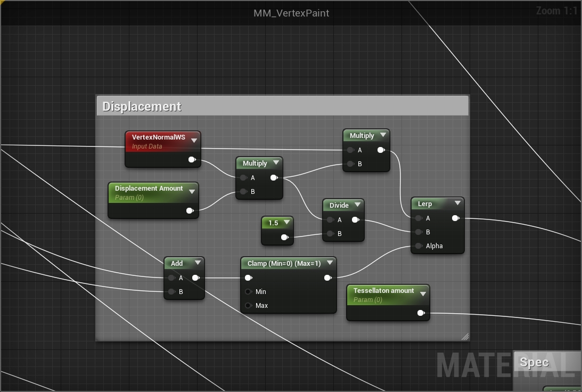Image resolution: width=582 pixels, height=392 pixels.
Task: Collapse the Clamp node arrow
Action: tap(330, 263)
